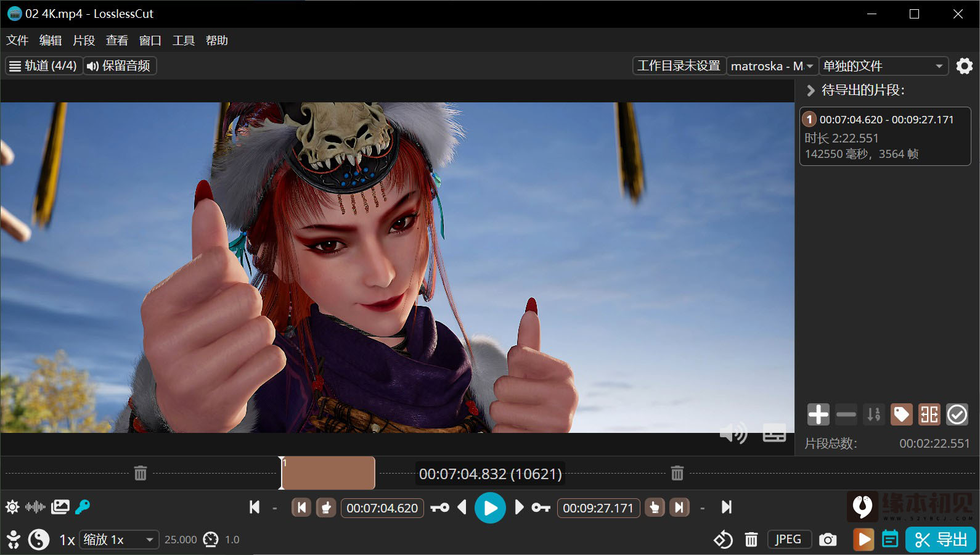Image resolution: width=980 pixels, height=555 pixels.
Task: Open the 缩放 1x zoom dropdown
Action: pyautogui.click(x=119, y=540)
